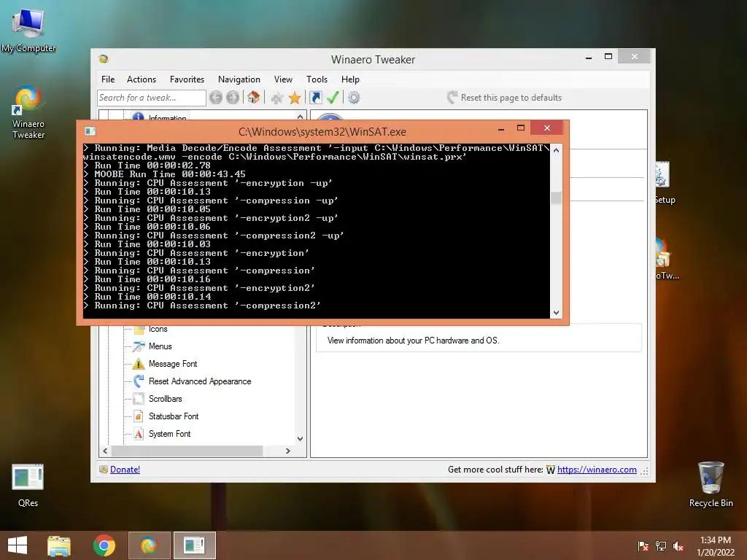Click the WinSAT console scroll down arrow
The height and width of the screenshot is (560, 747).
[x=556, y=313]
